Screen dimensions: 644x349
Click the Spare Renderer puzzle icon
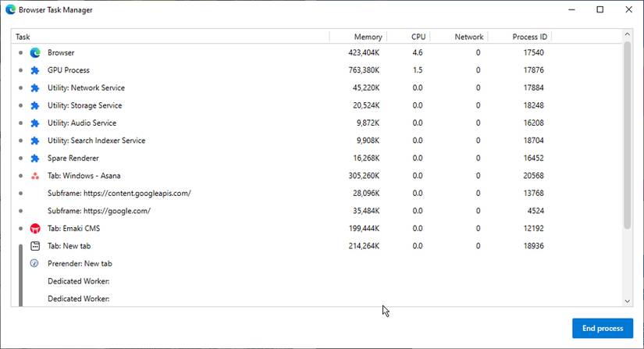pyautogui.click(x=34, y=158)
